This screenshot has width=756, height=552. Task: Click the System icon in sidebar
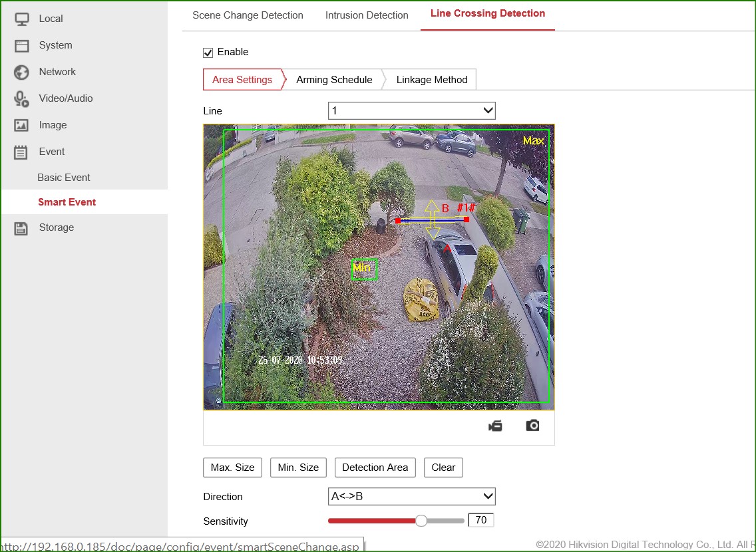(x=21, y=45)
